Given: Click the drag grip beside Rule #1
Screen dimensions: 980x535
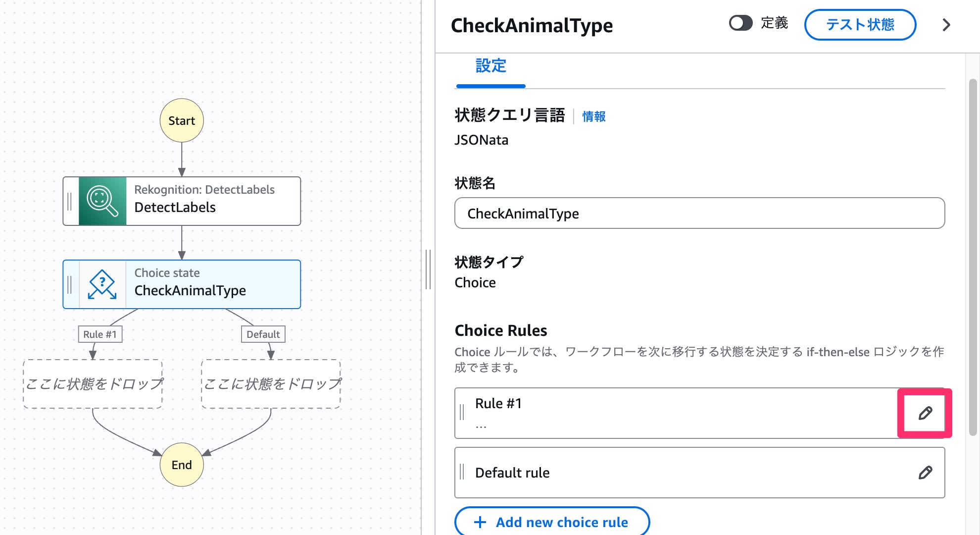Looking at the screenshot, I should [462, 412].
